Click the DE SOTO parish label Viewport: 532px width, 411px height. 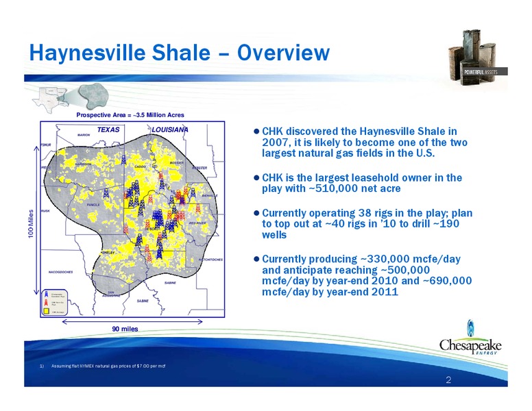tap(152, 229)
